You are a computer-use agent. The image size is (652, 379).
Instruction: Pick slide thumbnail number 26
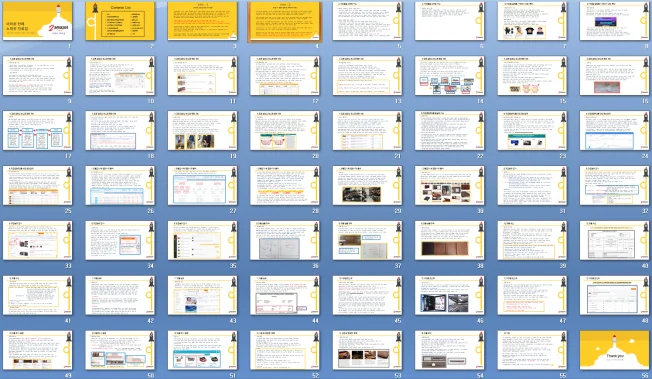tap(120, 186)
